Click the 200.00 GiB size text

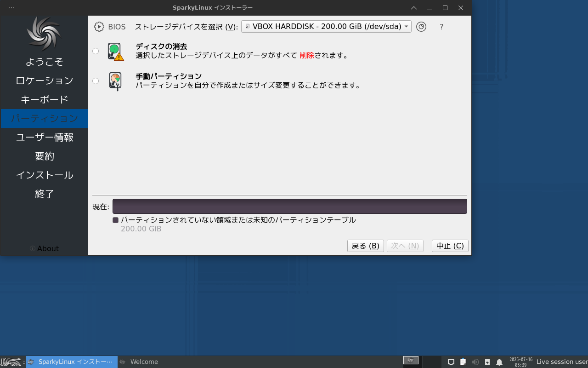pyautogui.click(x=141, y=229)
